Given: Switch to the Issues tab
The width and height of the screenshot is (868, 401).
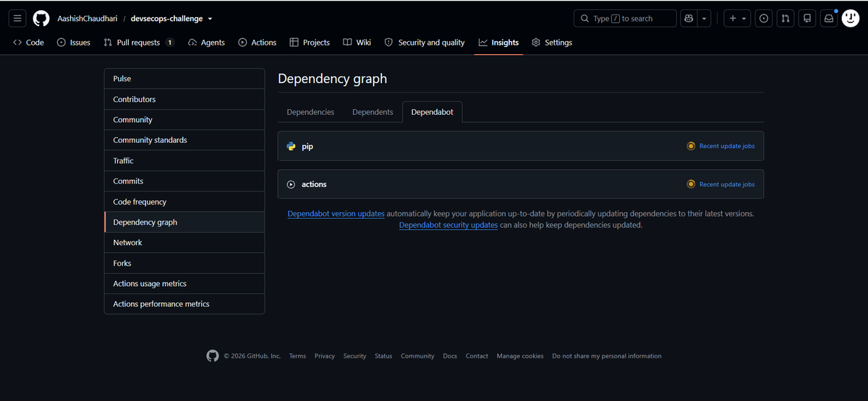Looking at the screenshot, I should (74, 43).
